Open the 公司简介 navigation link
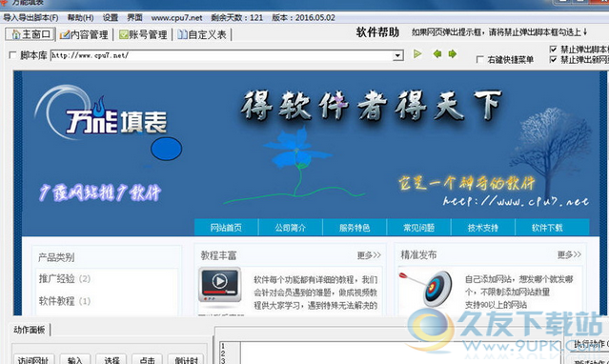Screen dimensions: 609x364 coord(291,228)
